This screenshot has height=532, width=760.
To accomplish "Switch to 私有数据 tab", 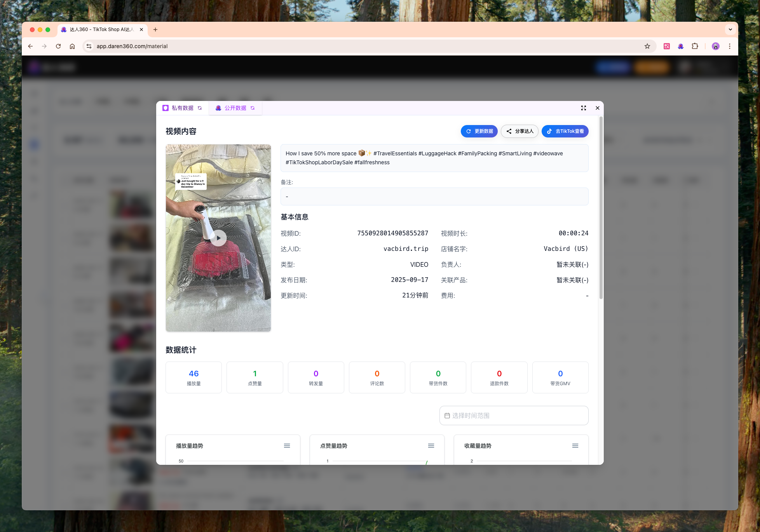I will 182,108.
